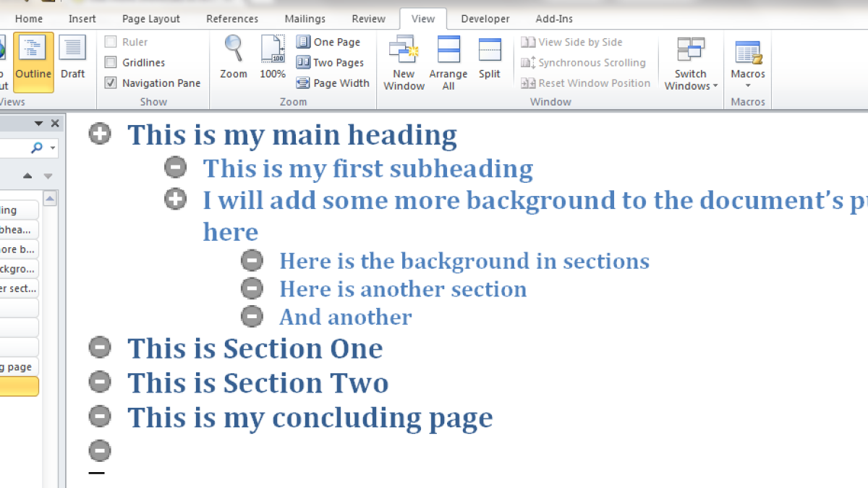The height and width of the screenshot is (488, 868).
Task: Open navigation pane search dropdown arrow
Action: (53, 147)
